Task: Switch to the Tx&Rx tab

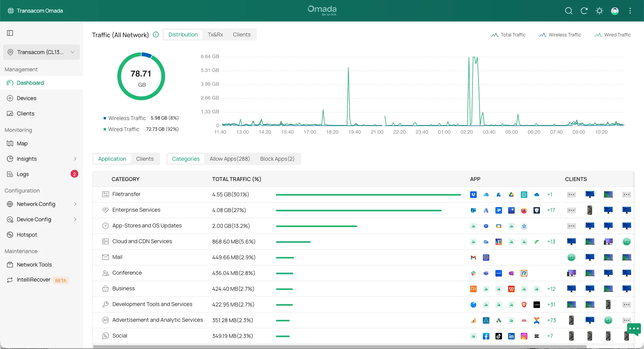Action: pyautogui.click(x=215, y=35)
